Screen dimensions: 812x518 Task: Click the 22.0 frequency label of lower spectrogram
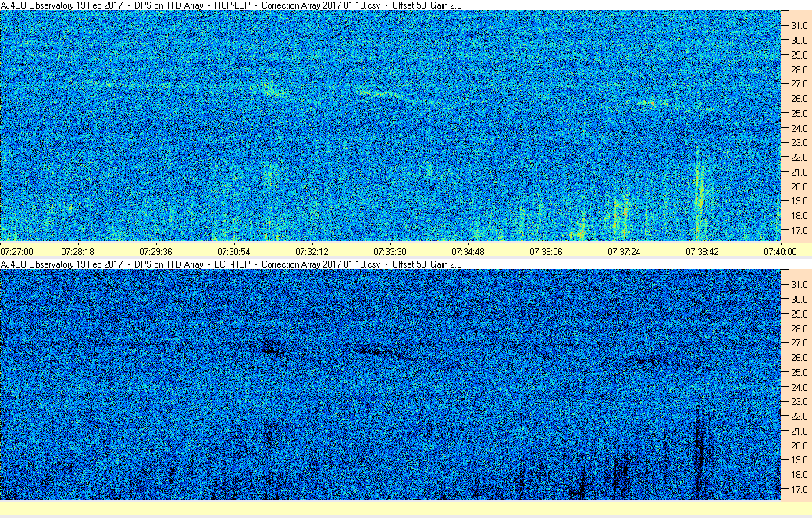pos(799,417)
